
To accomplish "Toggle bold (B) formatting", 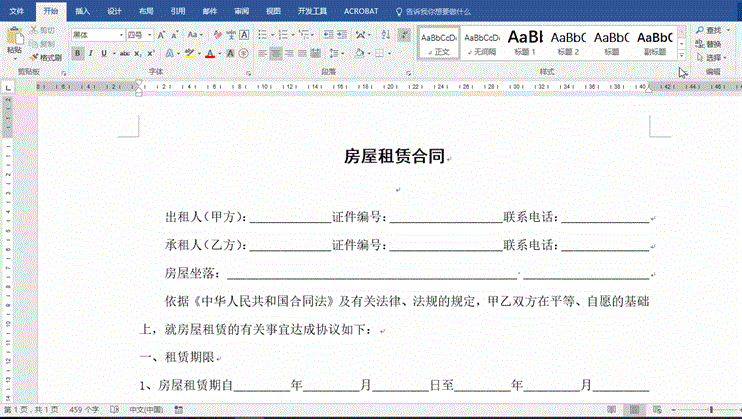I will (x=76, y=52).
